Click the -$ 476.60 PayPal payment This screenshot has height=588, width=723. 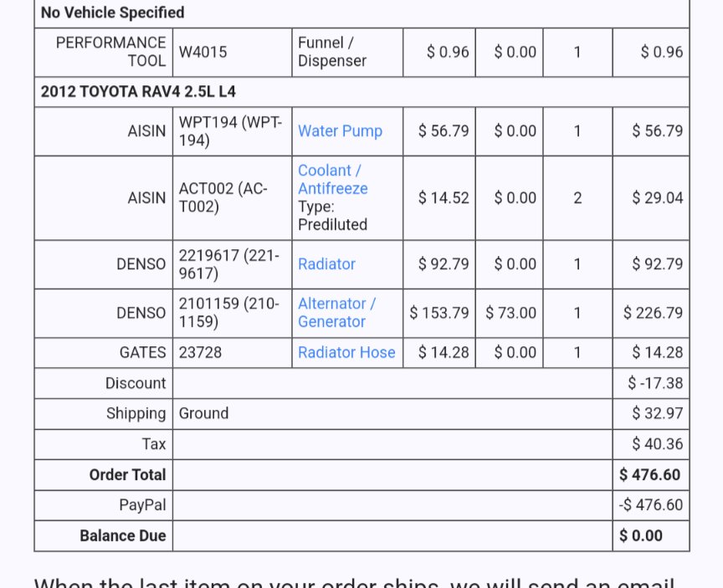point(650,505)
